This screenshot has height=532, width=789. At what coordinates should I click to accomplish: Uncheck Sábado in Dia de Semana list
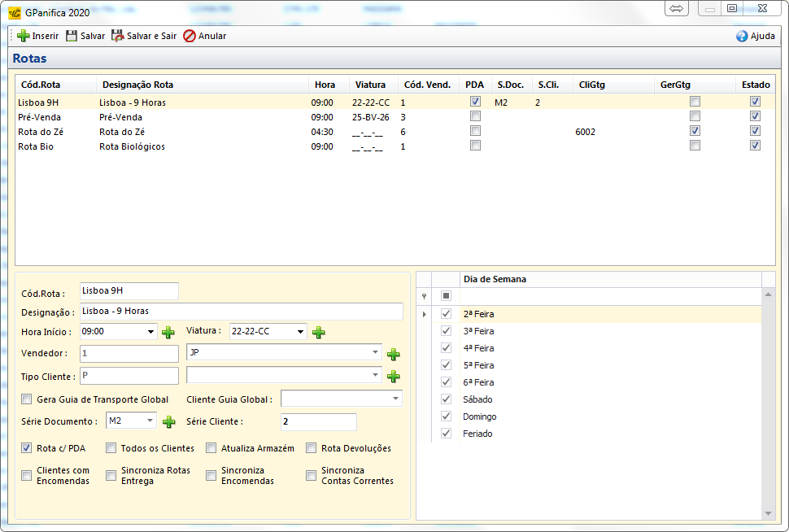click(446, 399)
